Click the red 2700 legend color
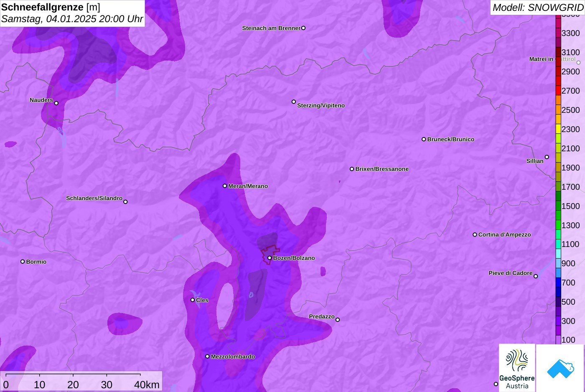Screen dimensions: 585x392 pos(558,90)
